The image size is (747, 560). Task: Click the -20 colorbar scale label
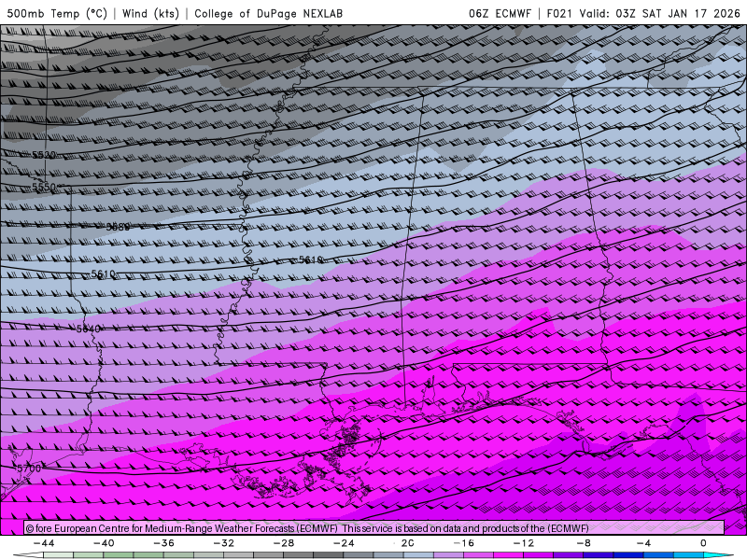coord(404,543)
